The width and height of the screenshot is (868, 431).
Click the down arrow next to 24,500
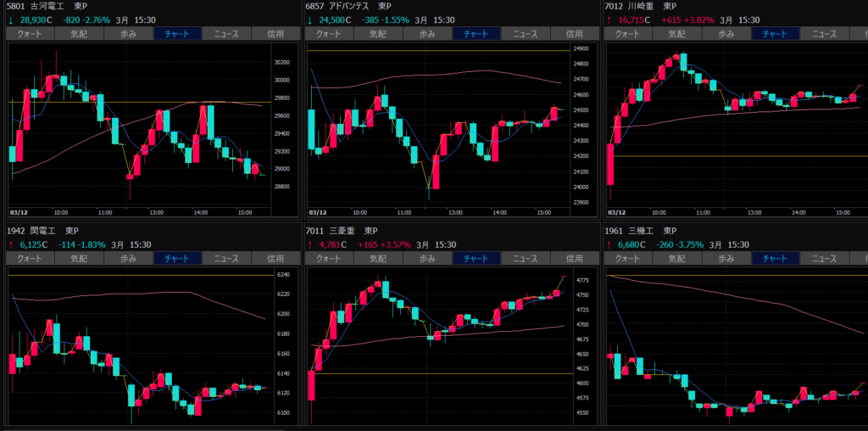309,20
